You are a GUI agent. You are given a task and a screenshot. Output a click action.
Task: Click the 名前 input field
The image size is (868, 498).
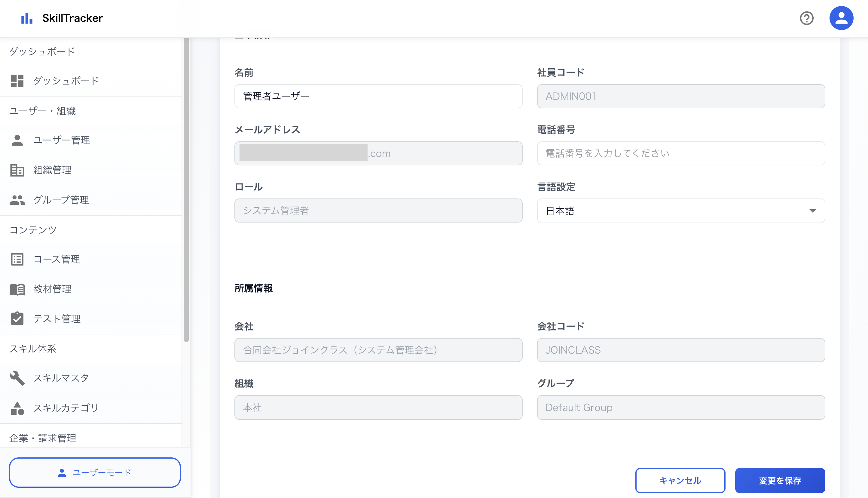click(378, 96)
